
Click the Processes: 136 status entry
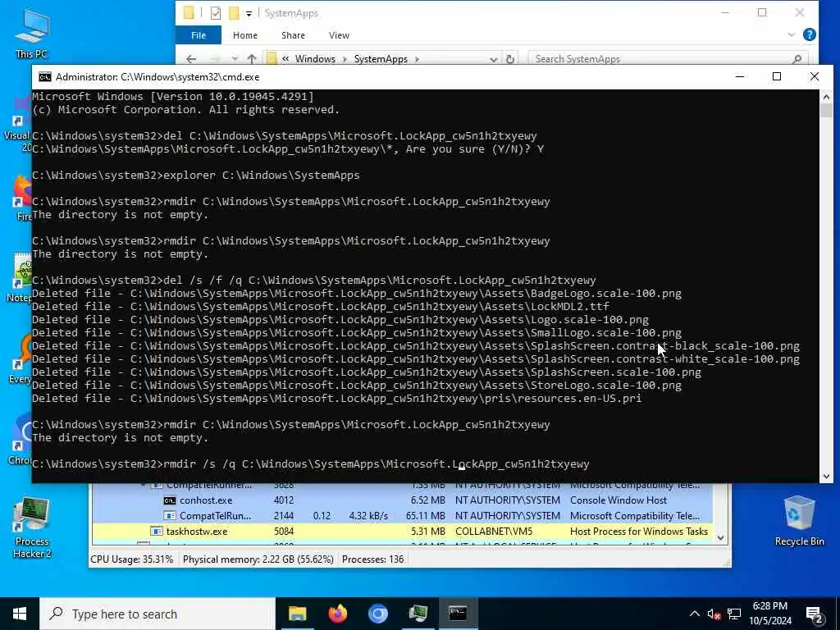click(x=373, y=559)
